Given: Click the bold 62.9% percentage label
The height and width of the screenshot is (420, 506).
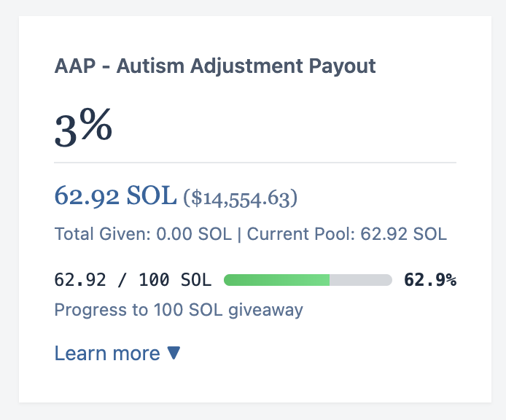Looking at the screenshot, I should tap(430, 280).
